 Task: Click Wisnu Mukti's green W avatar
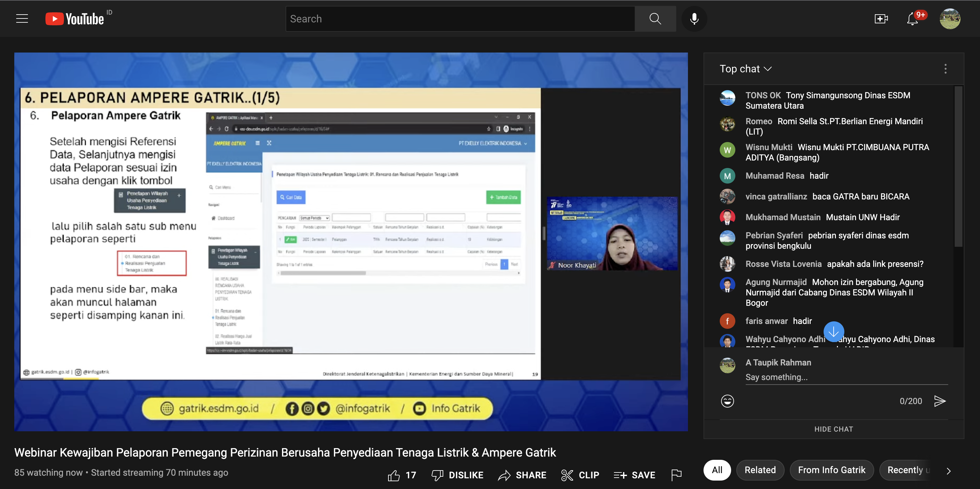[x=727, y=150]
